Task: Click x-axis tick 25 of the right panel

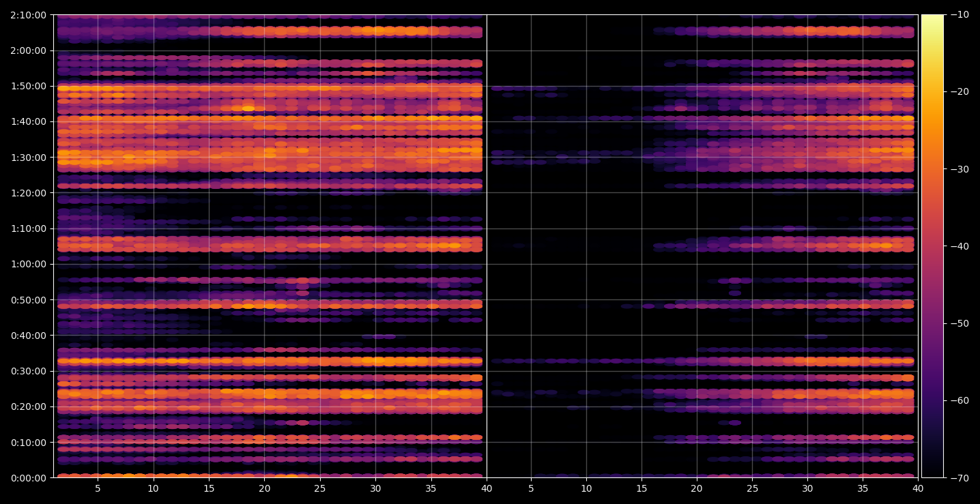Action: pyautogui.click(x=752, y=488)
